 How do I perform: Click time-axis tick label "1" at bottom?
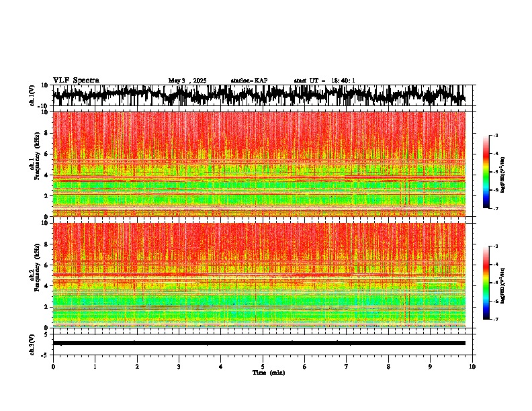coord(95,367)
